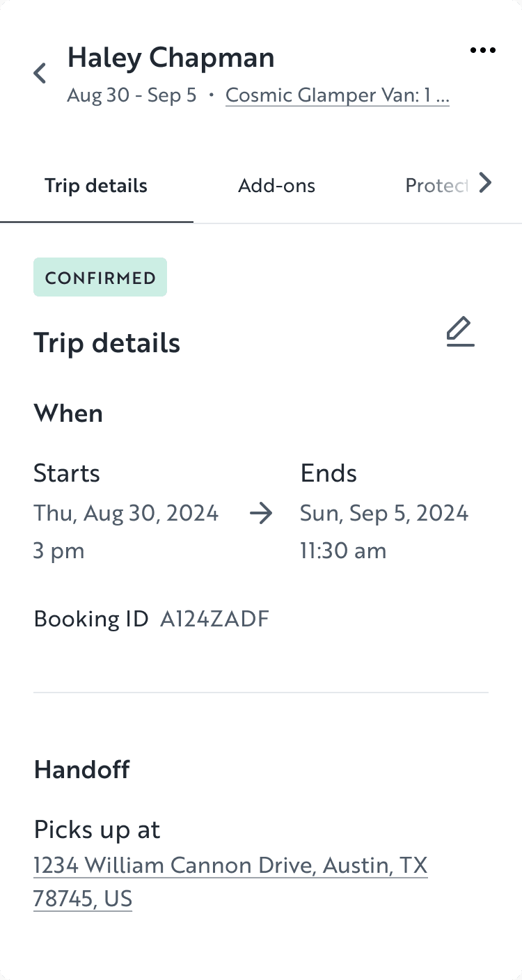Viewport: 522px width, 980px height.
Task: Click the booking ID A124ZADF
Action: click(214, 618)
